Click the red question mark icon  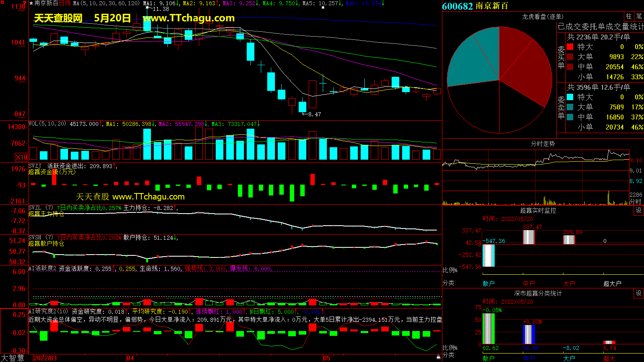25,2
